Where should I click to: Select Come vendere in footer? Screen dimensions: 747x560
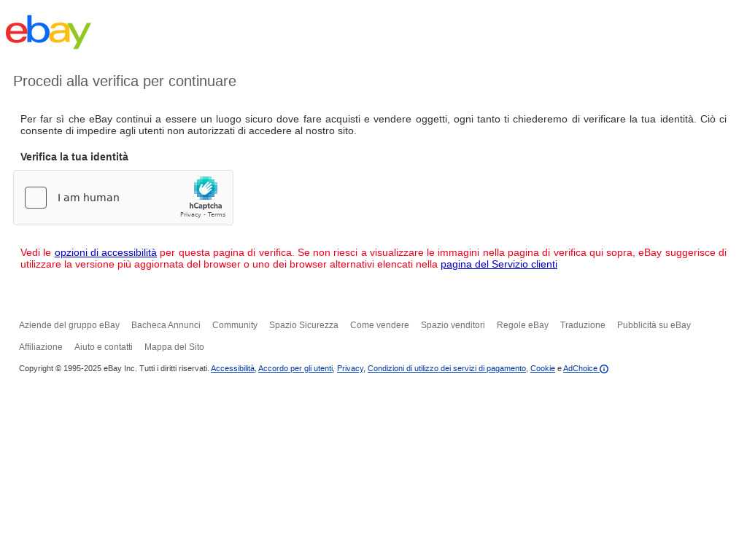(379, 325)
